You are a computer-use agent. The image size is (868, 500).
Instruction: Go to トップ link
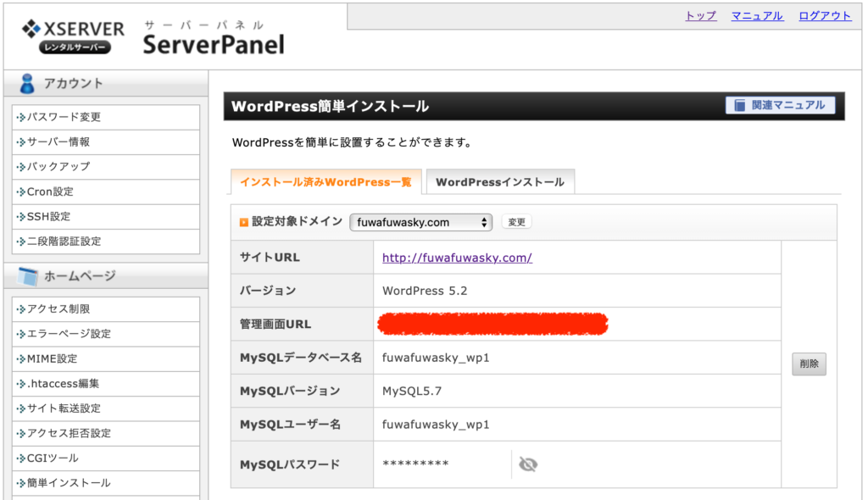(x=701, y=16)
